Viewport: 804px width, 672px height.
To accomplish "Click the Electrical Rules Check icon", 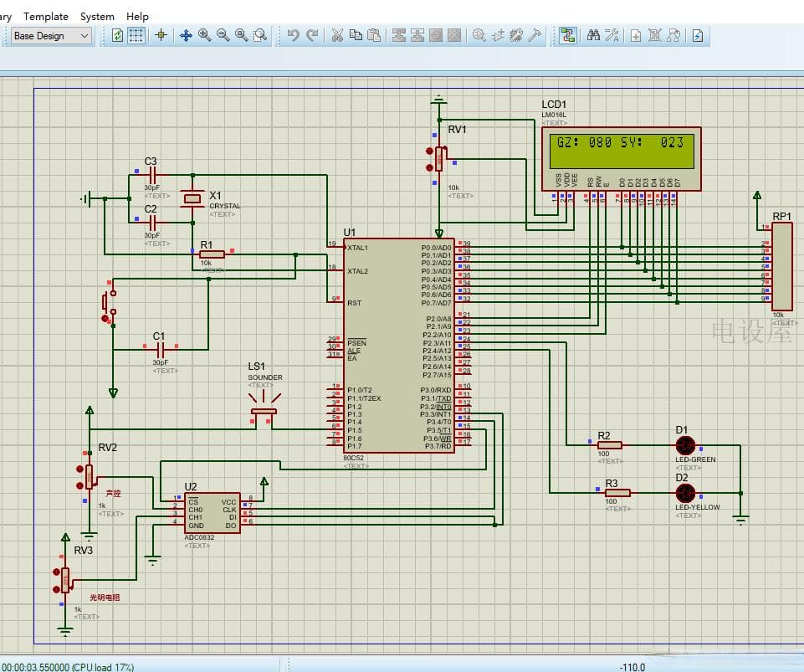I will (x=698, y=35).
